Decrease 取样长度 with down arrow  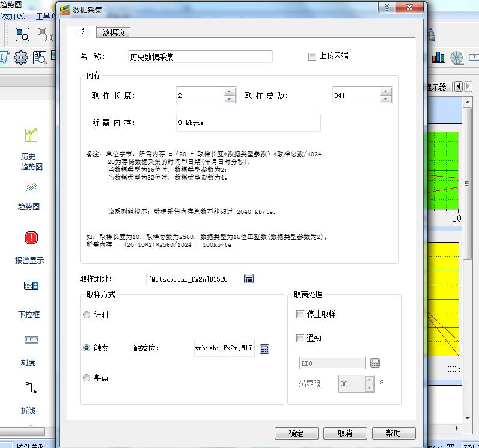pos(230,100)
